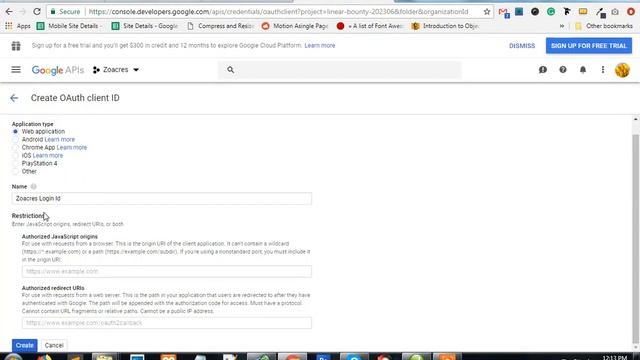
Task: Open the three-dot settings menu
Action: 603,70
